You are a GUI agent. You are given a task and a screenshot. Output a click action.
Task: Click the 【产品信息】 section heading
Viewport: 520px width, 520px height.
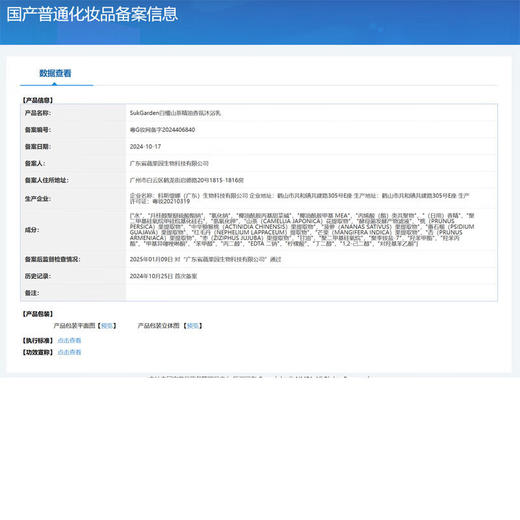pos(38,100)
